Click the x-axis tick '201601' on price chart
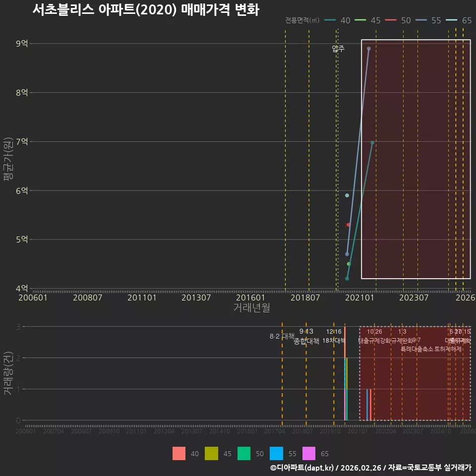This screenshot has width=476, height=476. [250, 297]
